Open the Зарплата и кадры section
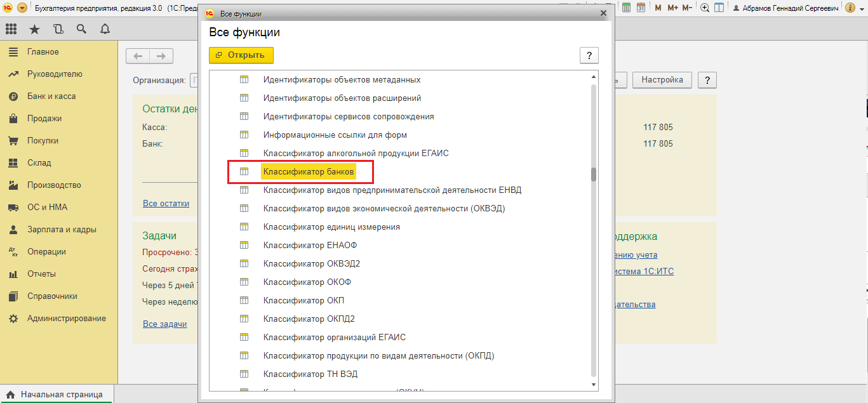This screenshot has height=403, width=868. (62, 230)
